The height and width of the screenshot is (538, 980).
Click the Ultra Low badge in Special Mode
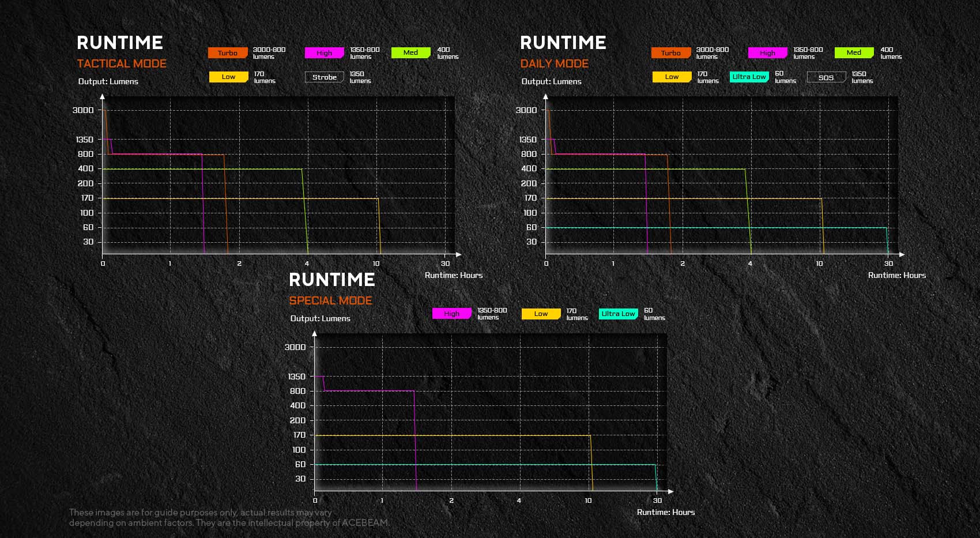pos(618,314)
